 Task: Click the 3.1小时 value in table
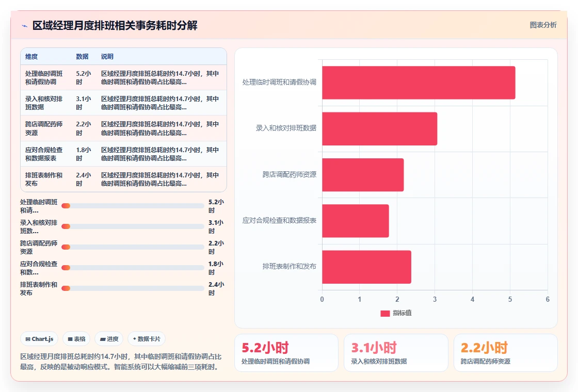click(x=84, y=103)
